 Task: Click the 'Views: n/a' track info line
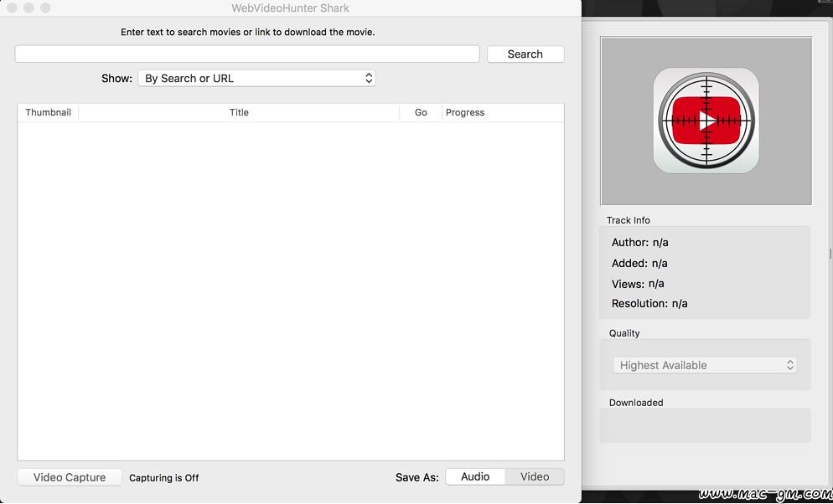click(x=638, y=284)
